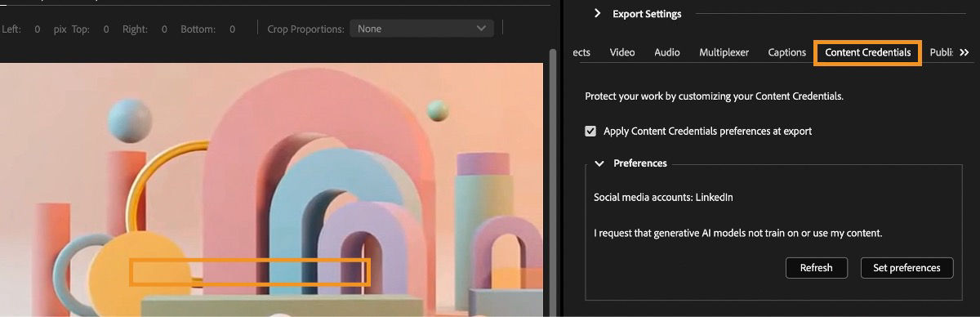Click 'Social media accounts: LinkedIn' text

point(663,198)
